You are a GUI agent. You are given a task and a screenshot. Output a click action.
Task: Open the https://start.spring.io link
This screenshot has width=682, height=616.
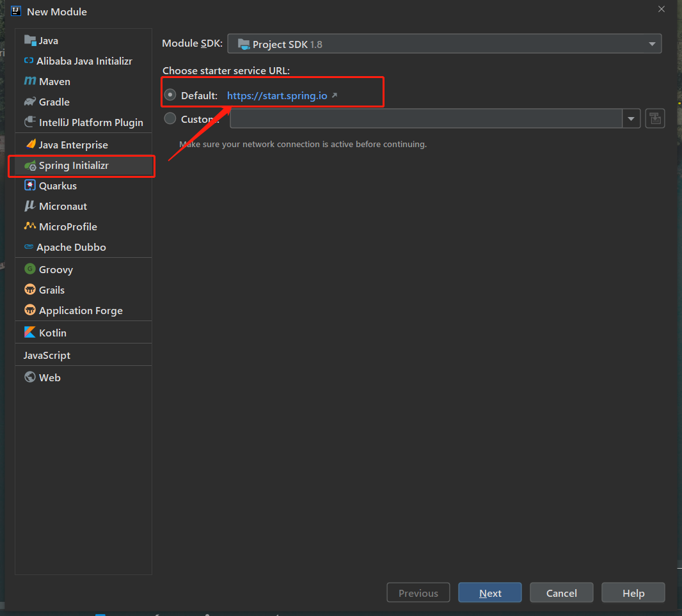pyautogui.click(x=277, y=96)
